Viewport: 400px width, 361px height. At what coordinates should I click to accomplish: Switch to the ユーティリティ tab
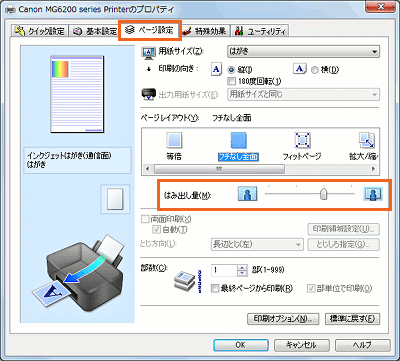(x=260, y=31)
